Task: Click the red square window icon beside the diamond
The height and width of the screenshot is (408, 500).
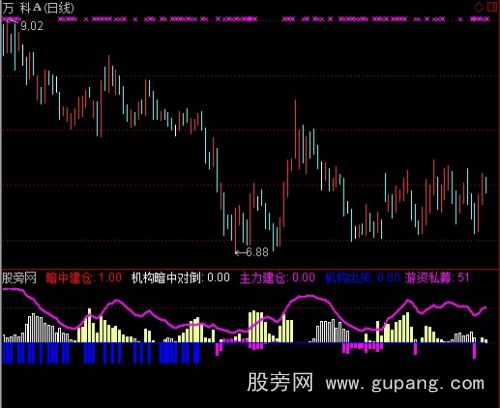Action: click(492, 7)
